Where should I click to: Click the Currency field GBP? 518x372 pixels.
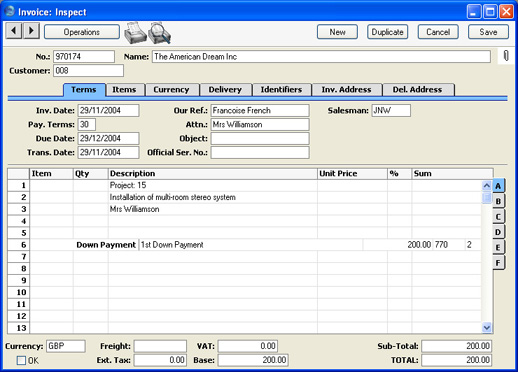click(66, 346)
